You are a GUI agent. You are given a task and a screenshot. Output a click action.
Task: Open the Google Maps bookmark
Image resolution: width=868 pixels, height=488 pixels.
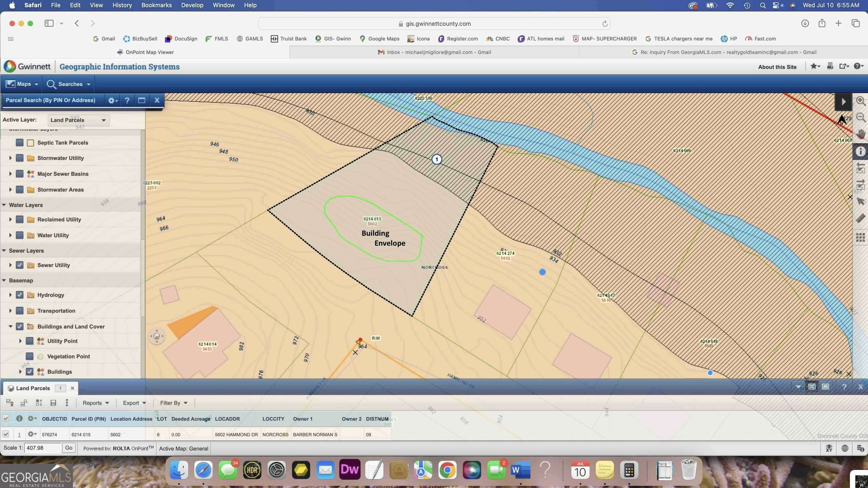tap(379, 39)
